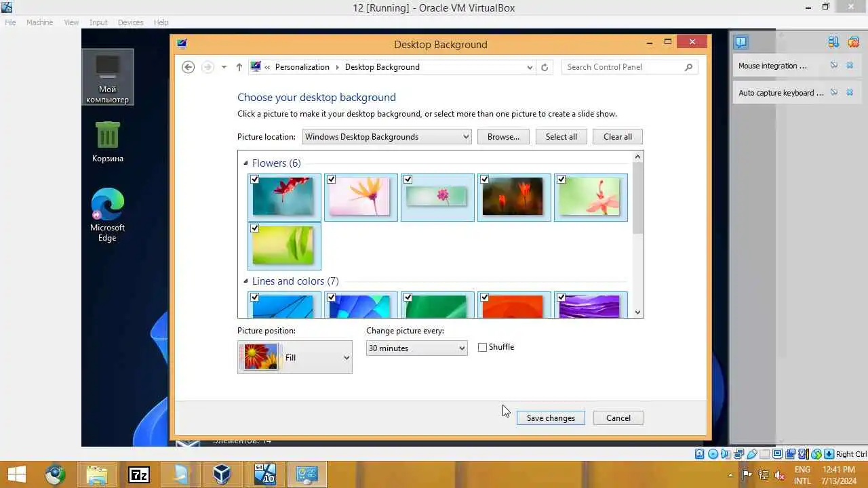868x488 pixels.
Task: Click the Cancel button
Action: 618,418
